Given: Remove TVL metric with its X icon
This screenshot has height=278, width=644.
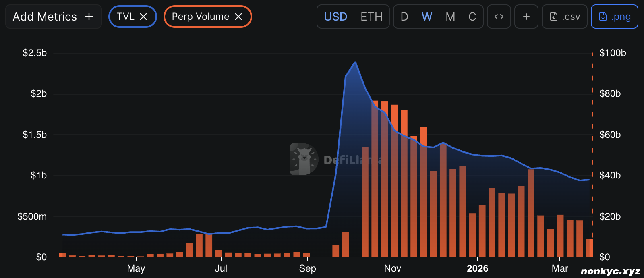Looking at the screenshot, I should [x=143, y=17].
